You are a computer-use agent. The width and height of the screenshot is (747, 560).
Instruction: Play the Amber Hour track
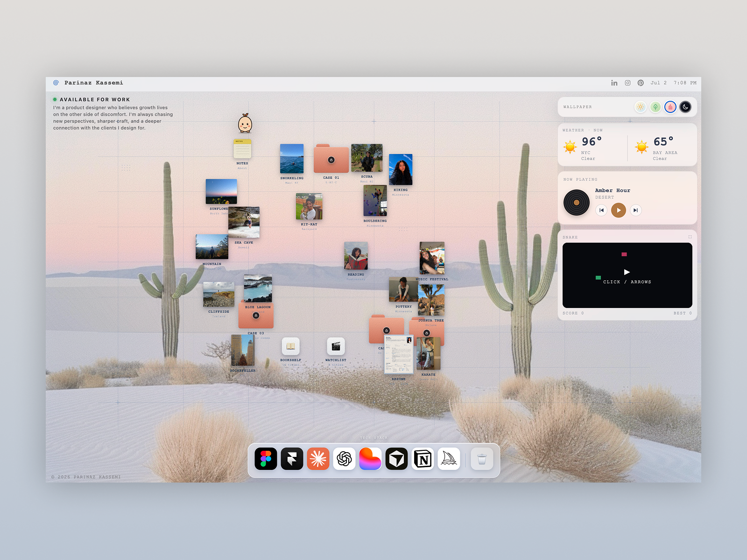pos(619,210)
